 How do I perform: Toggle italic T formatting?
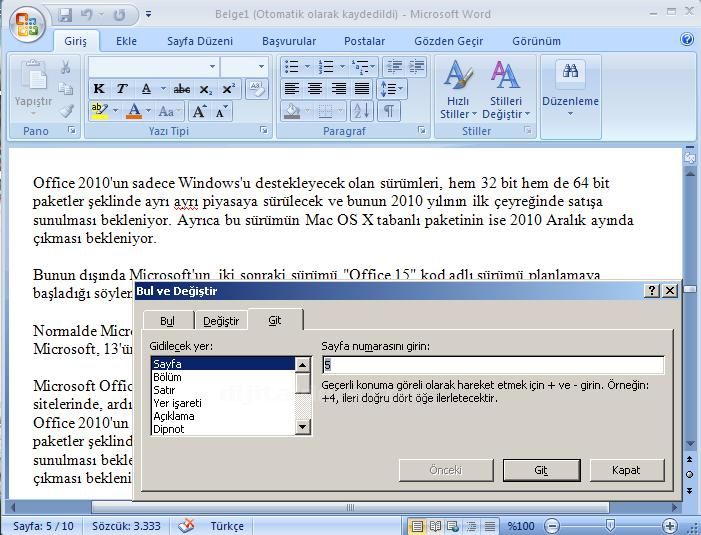tap(122, 89)
